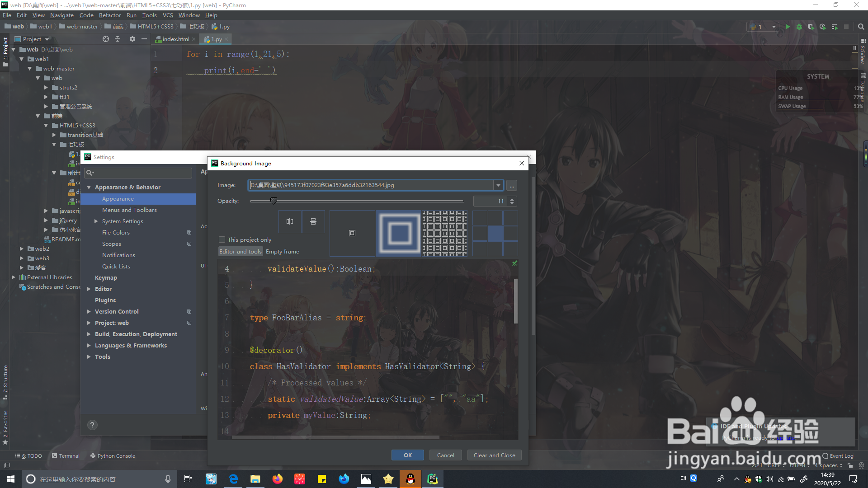Open the Firefox taskbar icon
Image resolution: width=868 pixels, height=488 pixels.
tap(278, 479)
